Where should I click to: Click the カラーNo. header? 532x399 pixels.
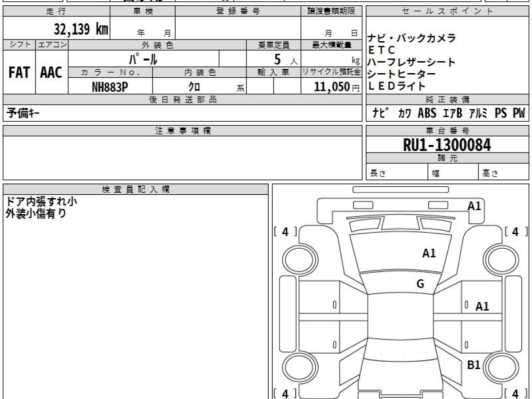click(110, 72)
